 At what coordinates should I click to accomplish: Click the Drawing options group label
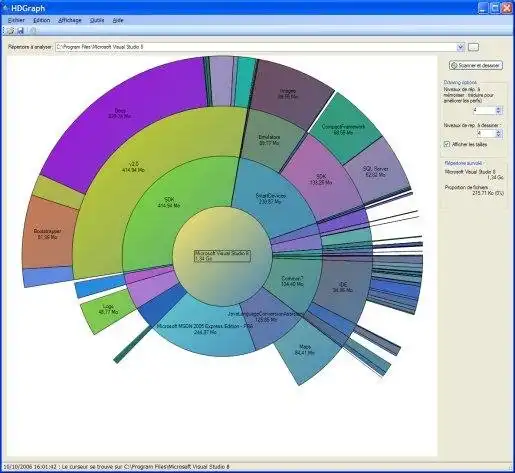click(x=460, y=82)
